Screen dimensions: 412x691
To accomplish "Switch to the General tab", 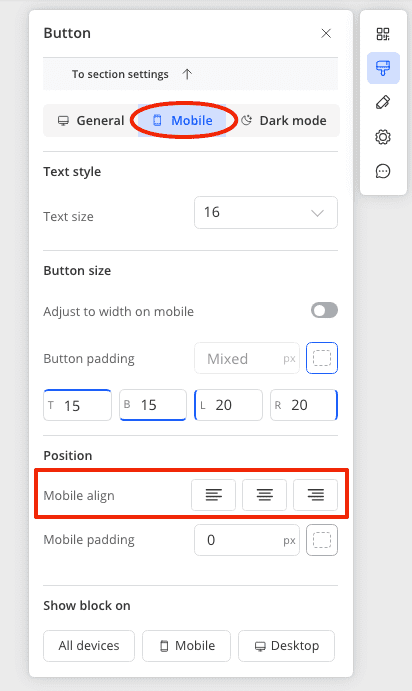I will (91, 120).
